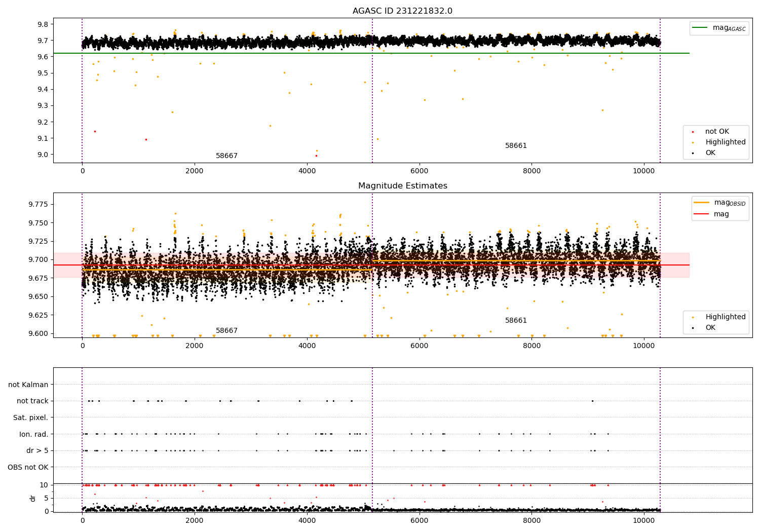The image size is (760, 532).
Task: Select the 5 tick on the dr axis
Action: tap(47, 498)
